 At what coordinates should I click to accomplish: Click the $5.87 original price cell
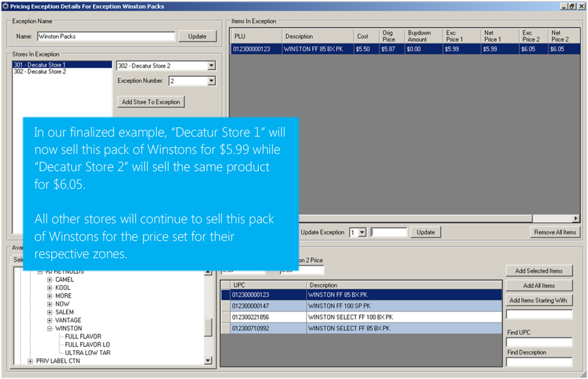[x=392, y=49]
